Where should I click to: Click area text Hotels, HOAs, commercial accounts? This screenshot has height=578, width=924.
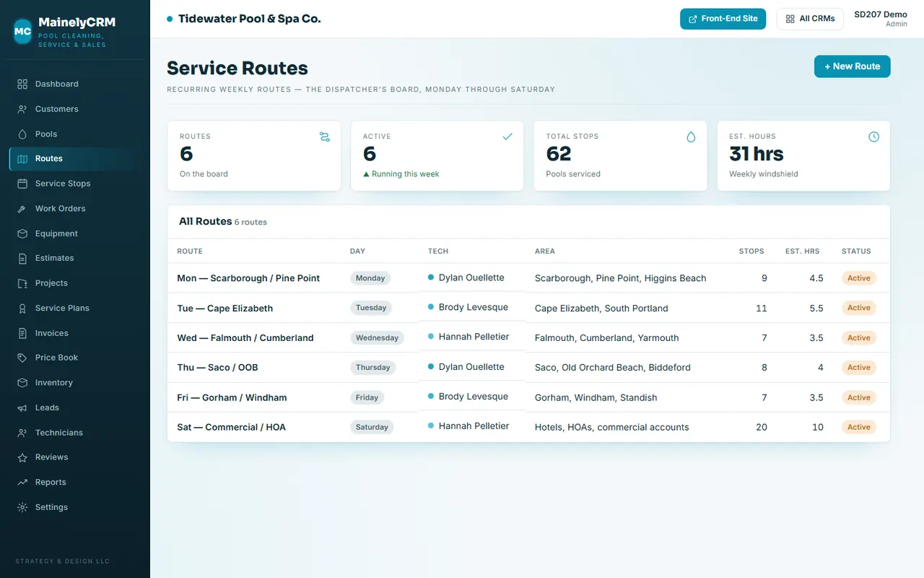click(611, 427)
